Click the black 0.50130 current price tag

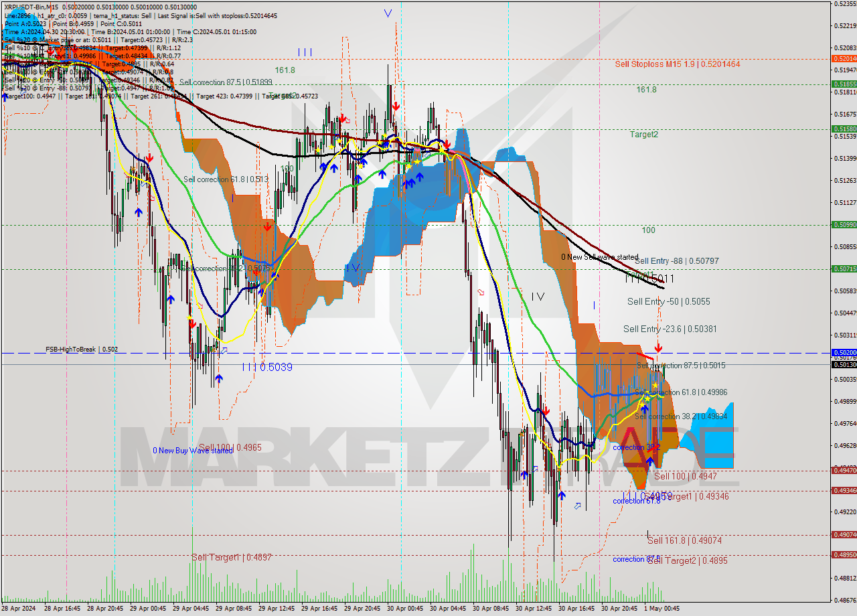(x=844, y=365)
